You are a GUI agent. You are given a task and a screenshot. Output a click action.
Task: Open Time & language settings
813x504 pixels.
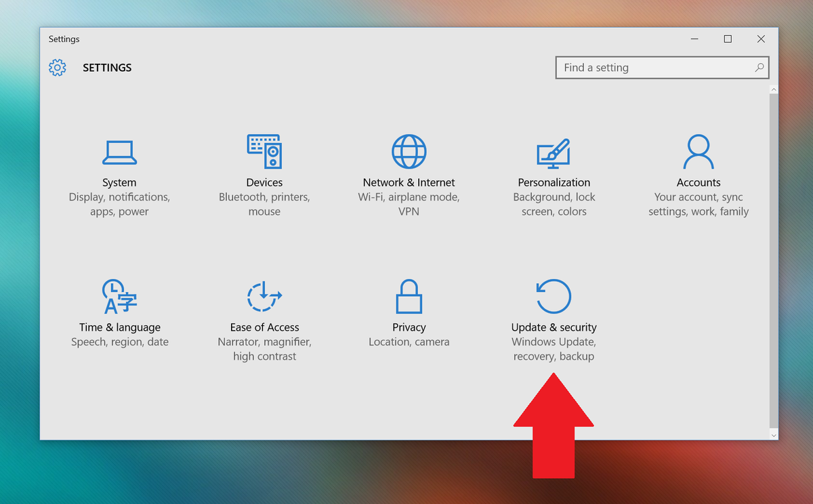coord(119,296)
